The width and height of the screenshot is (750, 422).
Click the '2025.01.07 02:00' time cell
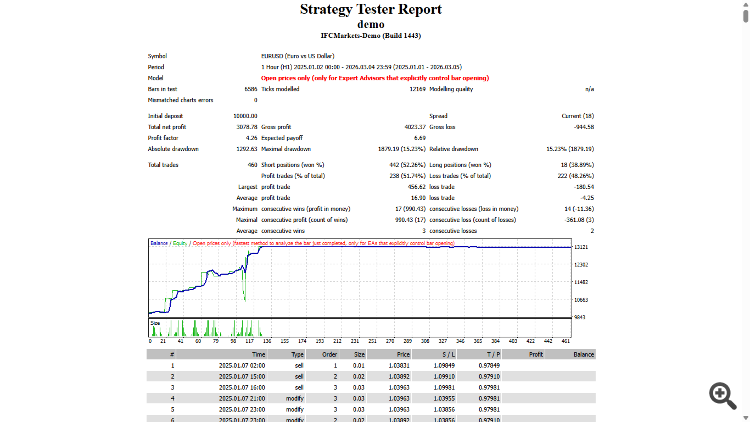[242, 366]
